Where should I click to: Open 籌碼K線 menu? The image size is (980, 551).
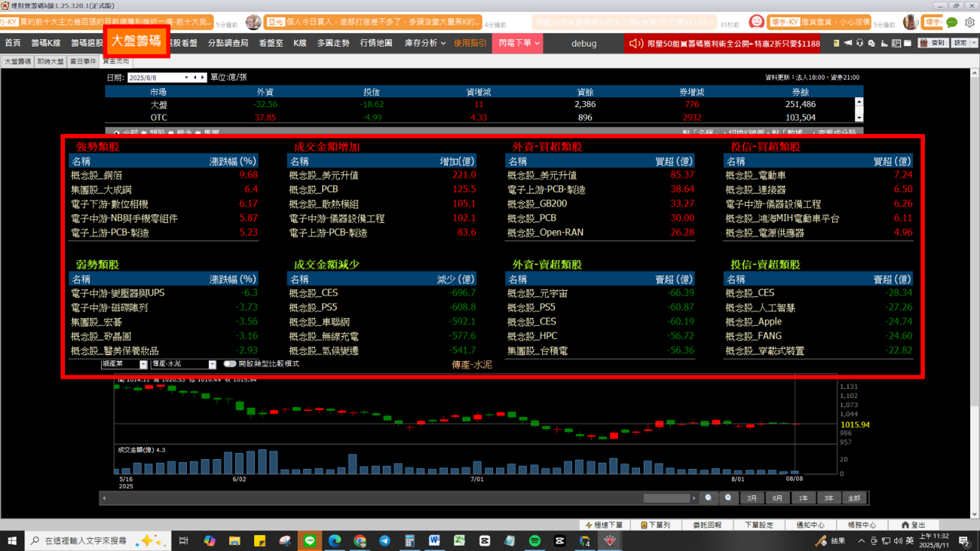(44, 43)
